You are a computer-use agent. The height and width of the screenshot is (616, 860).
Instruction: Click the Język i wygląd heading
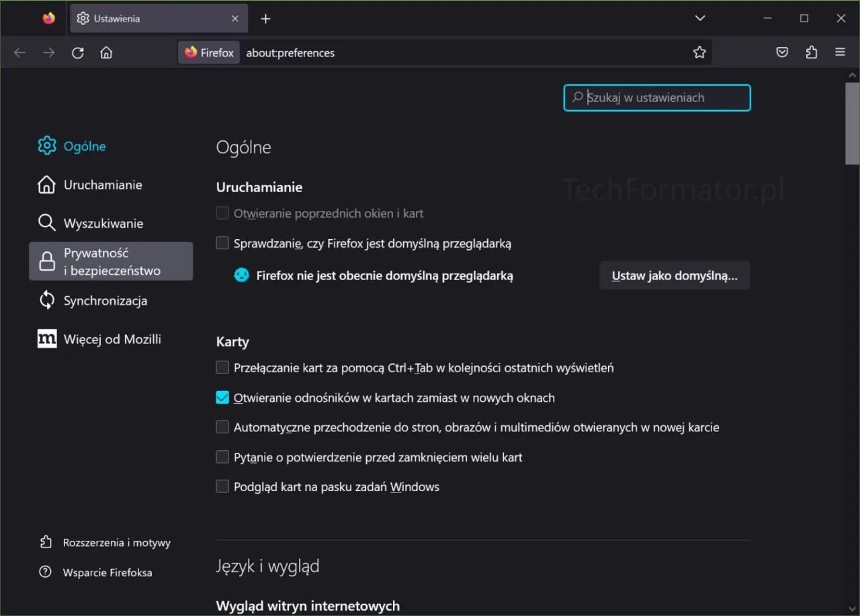coord(267,566)
